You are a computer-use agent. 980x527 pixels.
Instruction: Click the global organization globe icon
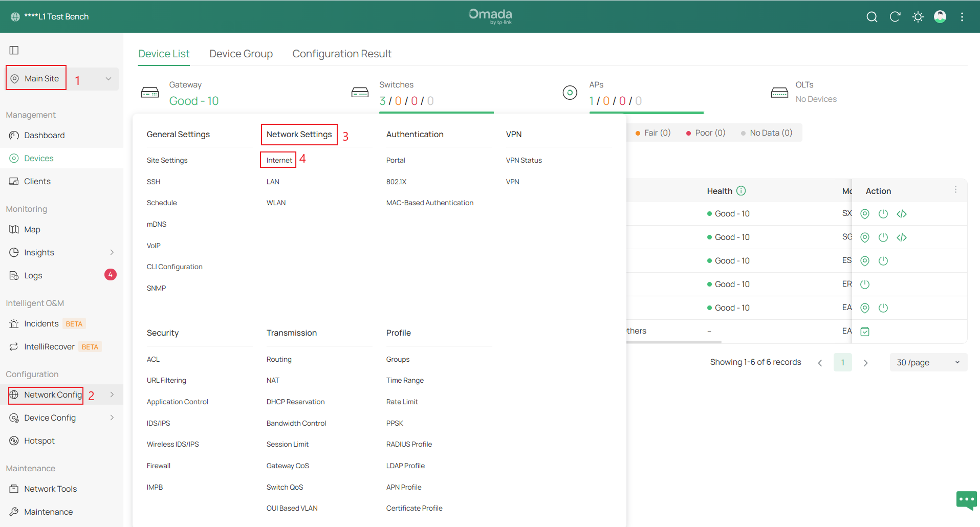(15, 17)
